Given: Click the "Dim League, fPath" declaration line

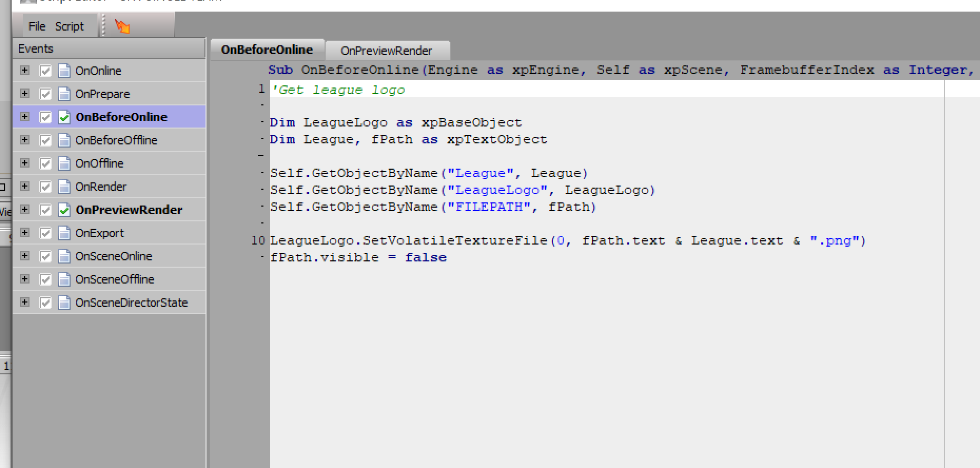Looking at the screenshot, I should coord(408,140).
